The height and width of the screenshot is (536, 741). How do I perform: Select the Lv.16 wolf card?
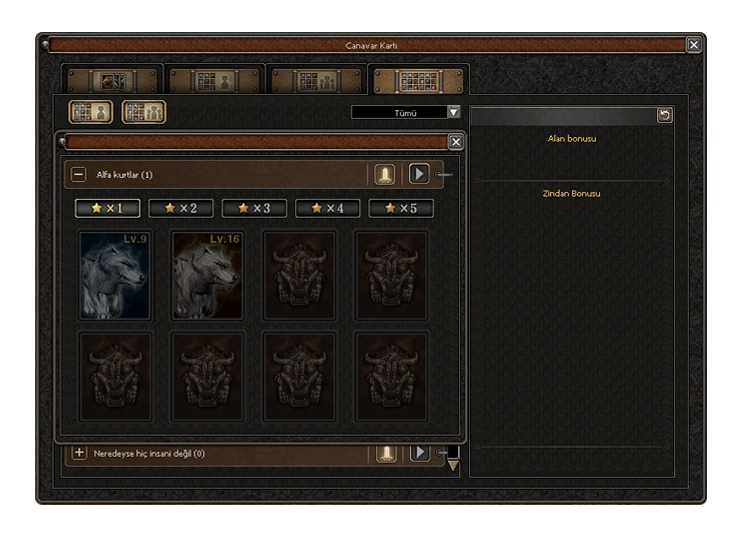tap(207, 276)
